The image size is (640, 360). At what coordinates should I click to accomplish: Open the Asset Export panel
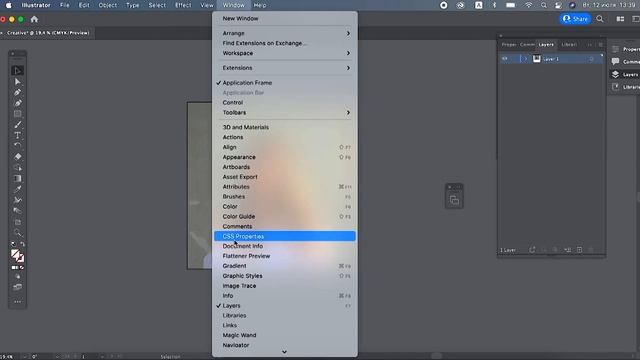click(285, 177)
